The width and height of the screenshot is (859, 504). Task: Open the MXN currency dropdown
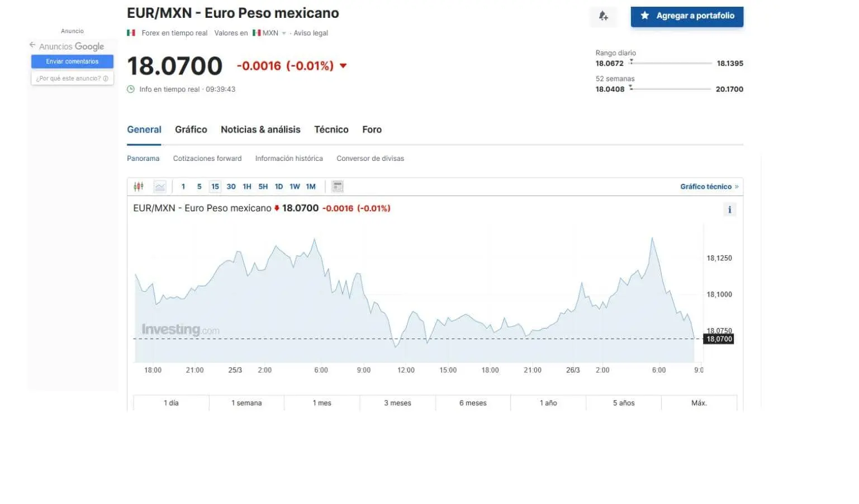click(284, 34)
